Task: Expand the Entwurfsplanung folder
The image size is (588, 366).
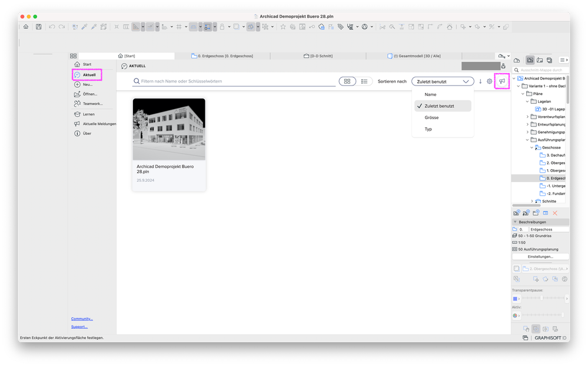Action: [x=527, y=124]
